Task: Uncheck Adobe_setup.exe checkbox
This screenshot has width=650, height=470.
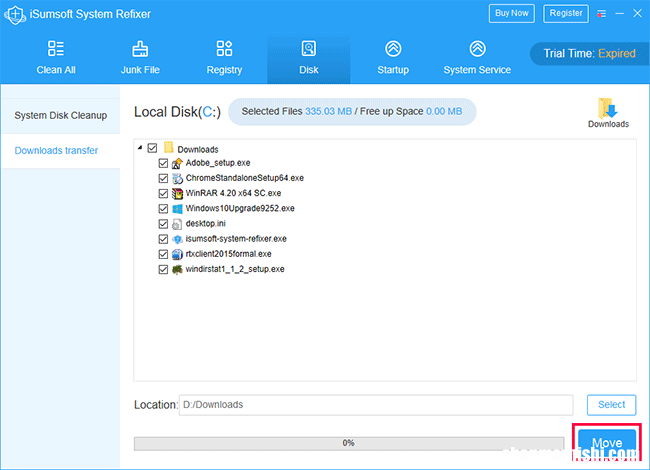Action: point(163,163)
